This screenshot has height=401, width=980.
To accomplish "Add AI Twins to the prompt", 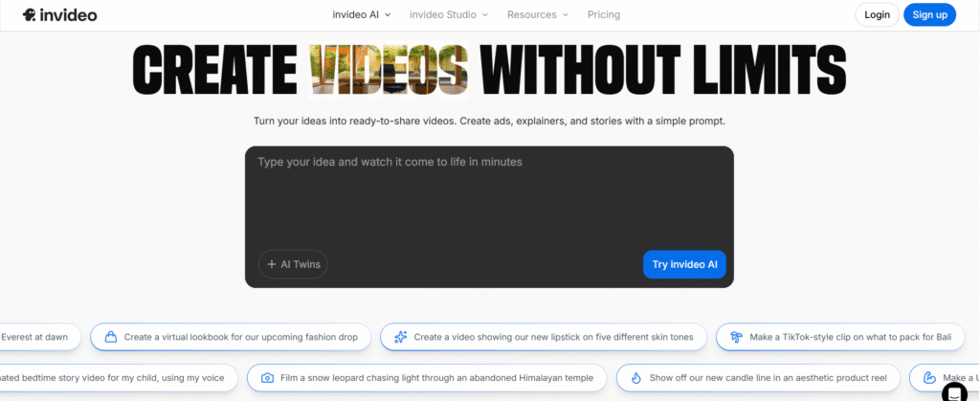I will tap(293, 264).
